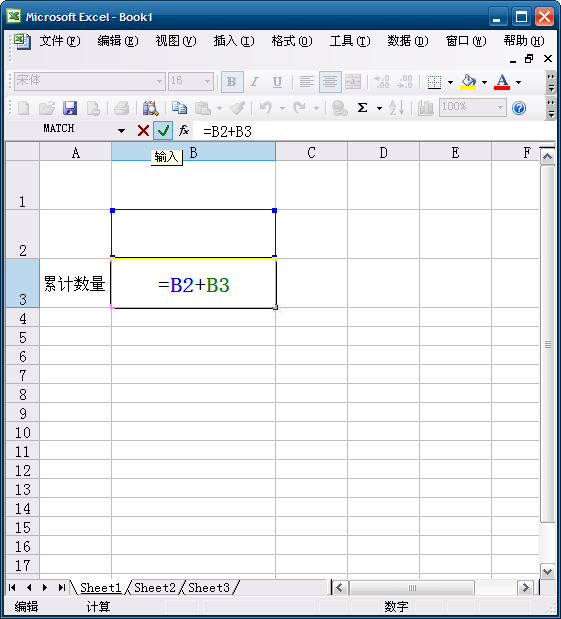
Task: Click the Borders icon
Action: coord(434,82)
